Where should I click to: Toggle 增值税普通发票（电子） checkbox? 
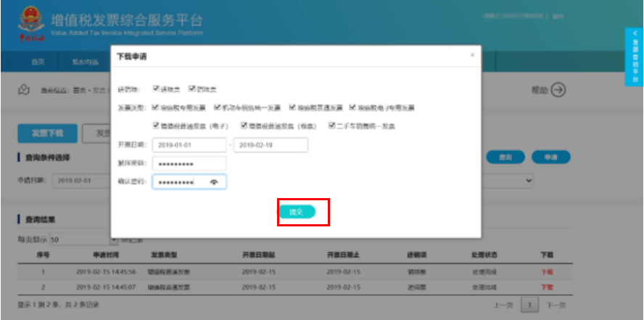tap(155, 126)
